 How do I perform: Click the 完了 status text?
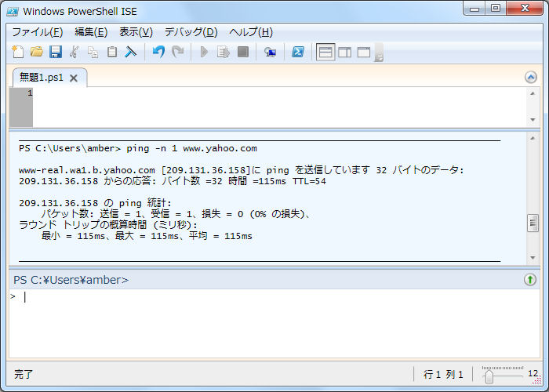pos(24,374)
